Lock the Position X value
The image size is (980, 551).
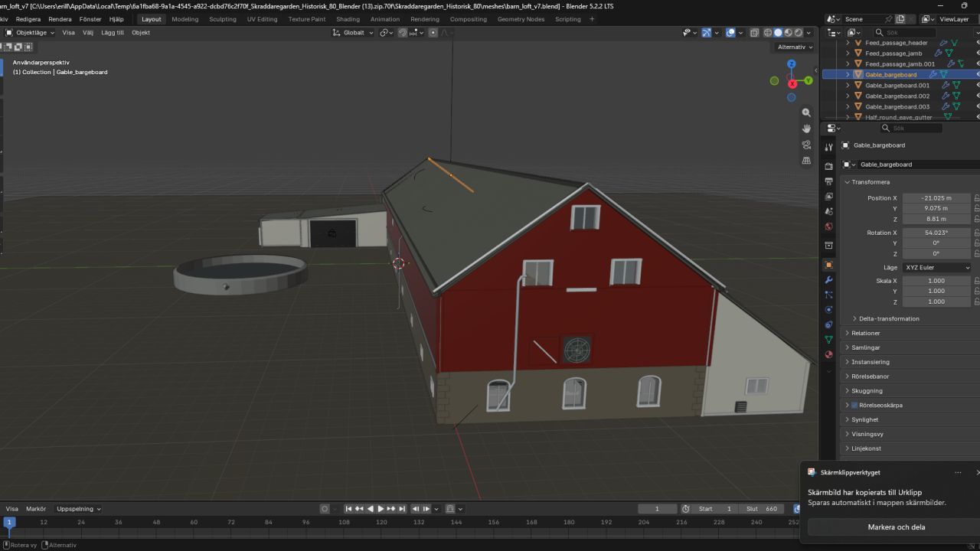pos(977,198)
